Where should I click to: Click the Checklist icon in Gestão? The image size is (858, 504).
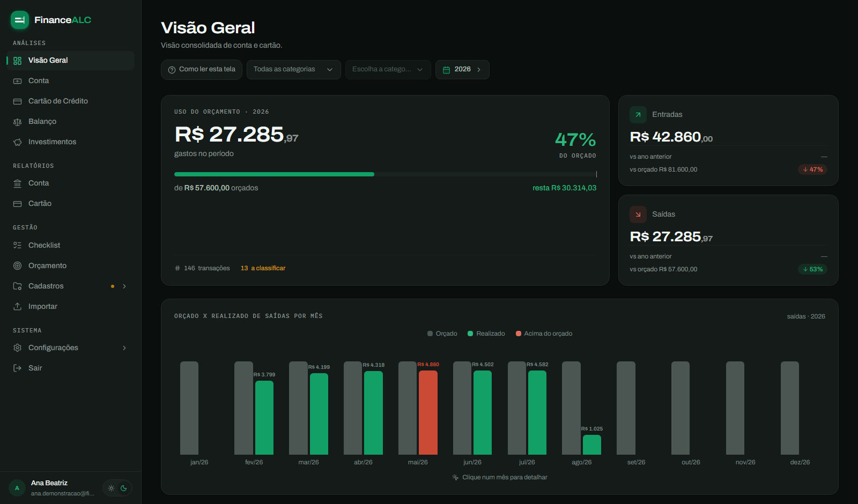click(17, 246)
